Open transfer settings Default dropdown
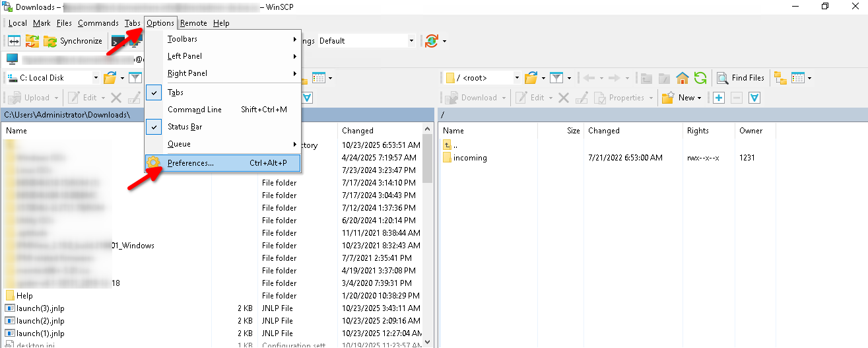The height and width of the screenshot is (348, 868). tap(411, 41)
